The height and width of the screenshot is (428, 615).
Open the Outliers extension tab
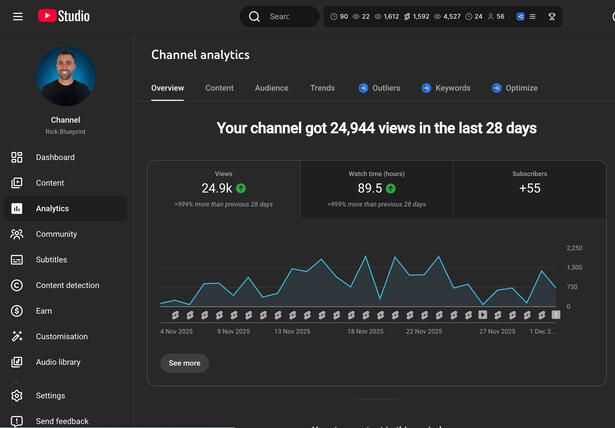380,88
